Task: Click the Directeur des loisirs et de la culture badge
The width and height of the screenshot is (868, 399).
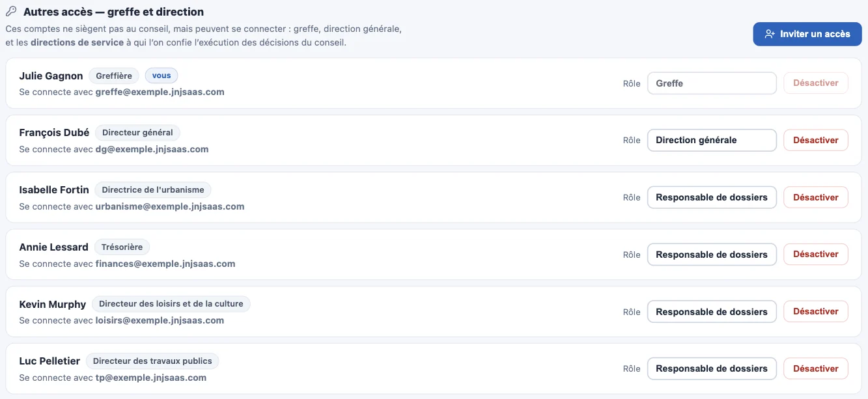Action: click(171, 304)
